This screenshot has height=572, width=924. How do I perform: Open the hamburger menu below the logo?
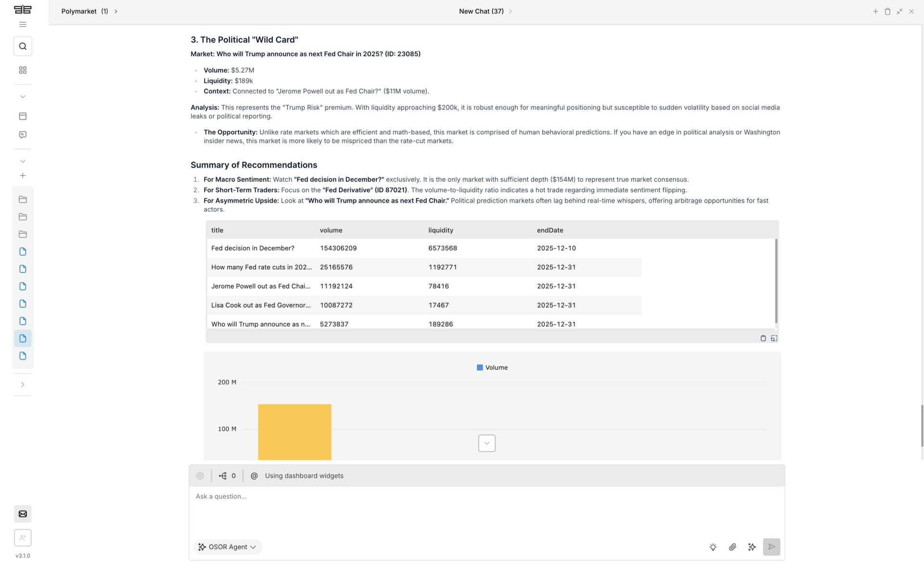[x=23, y=24]
